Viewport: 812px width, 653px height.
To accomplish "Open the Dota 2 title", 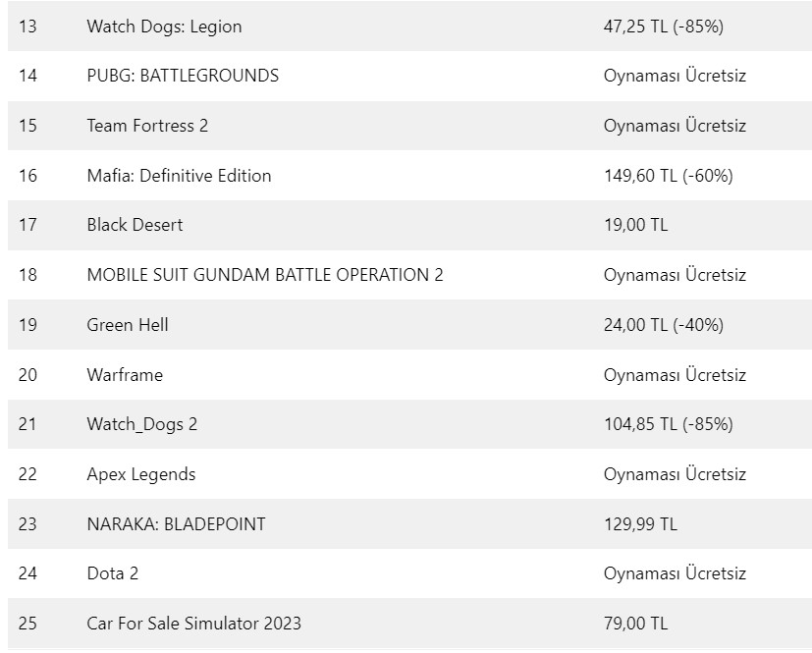I will [x=113, y=573].
